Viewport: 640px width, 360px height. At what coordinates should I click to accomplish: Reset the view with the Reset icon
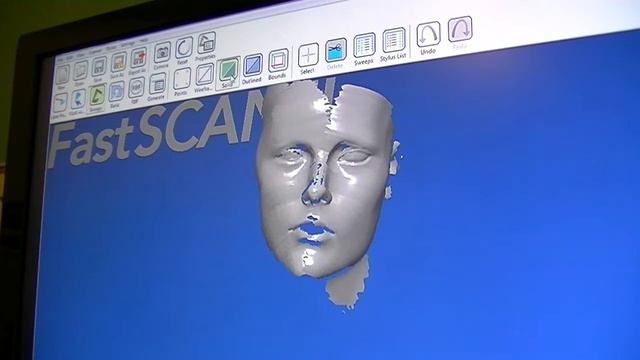click(x=184, y=48)
